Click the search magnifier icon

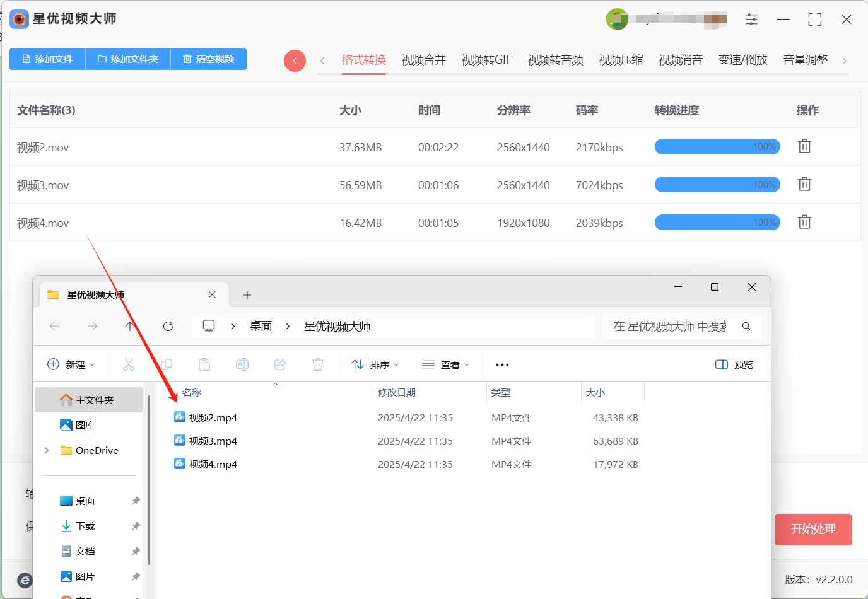(746, 326)
